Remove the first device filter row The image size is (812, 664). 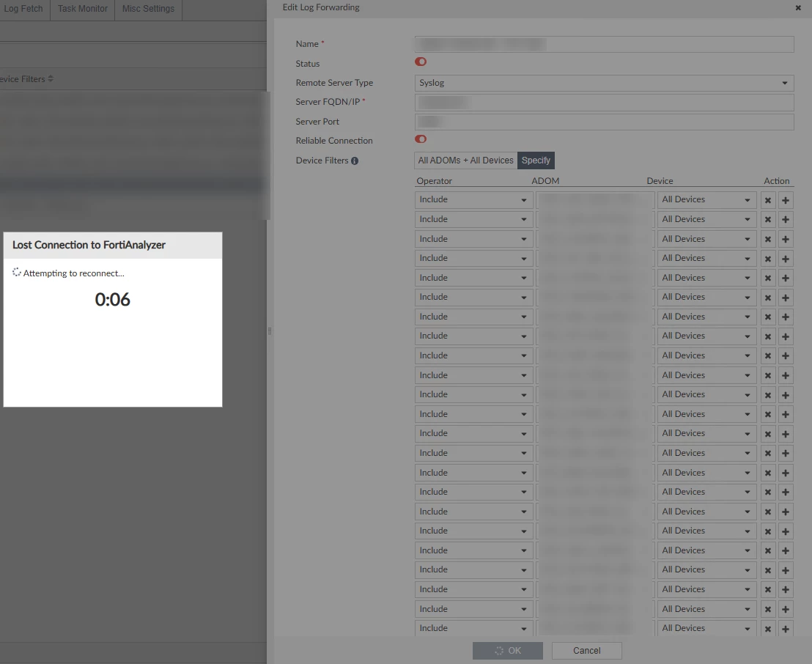pyautogui.click(x=768, y=200)
